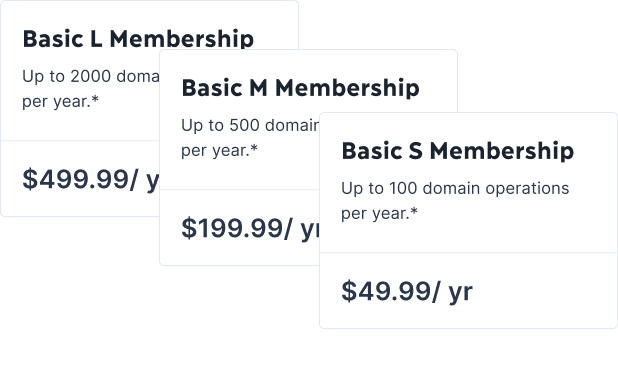The height and width of the screenshot is (387, 618).
Task: Click the $49.99/ yr price
Action: point(407,291)
